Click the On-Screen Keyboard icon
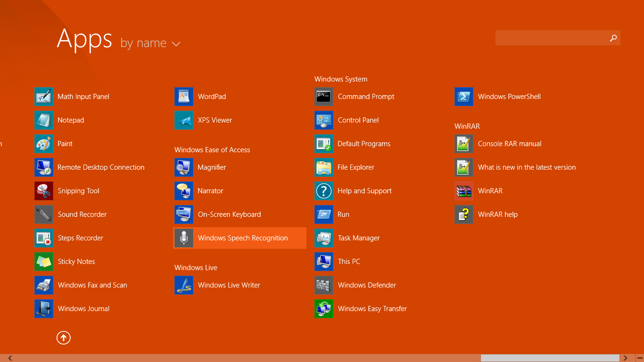The width and height of the screenshot is (644, 362). pos(184,214)
